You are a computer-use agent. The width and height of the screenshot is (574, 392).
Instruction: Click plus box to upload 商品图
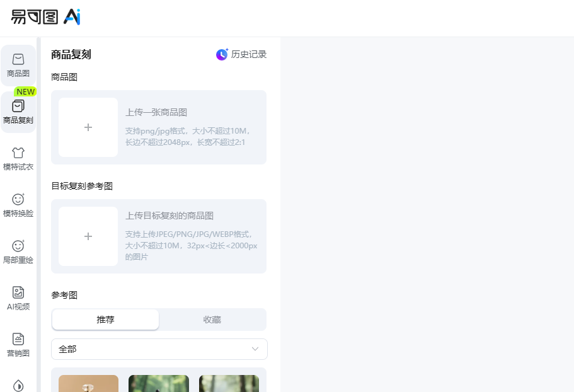[x=88, y=127]
